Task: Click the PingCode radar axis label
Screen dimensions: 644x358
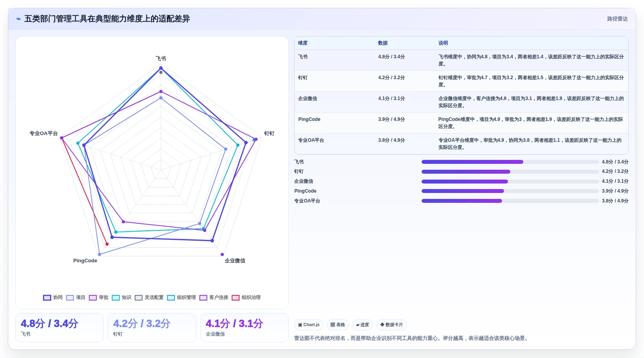Action: coord(85,261)
